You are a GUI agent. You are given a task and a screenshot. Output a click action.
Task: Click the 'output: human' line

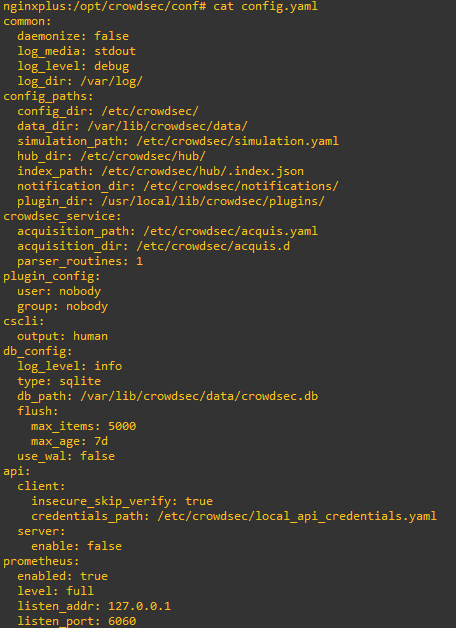(62, 336)
